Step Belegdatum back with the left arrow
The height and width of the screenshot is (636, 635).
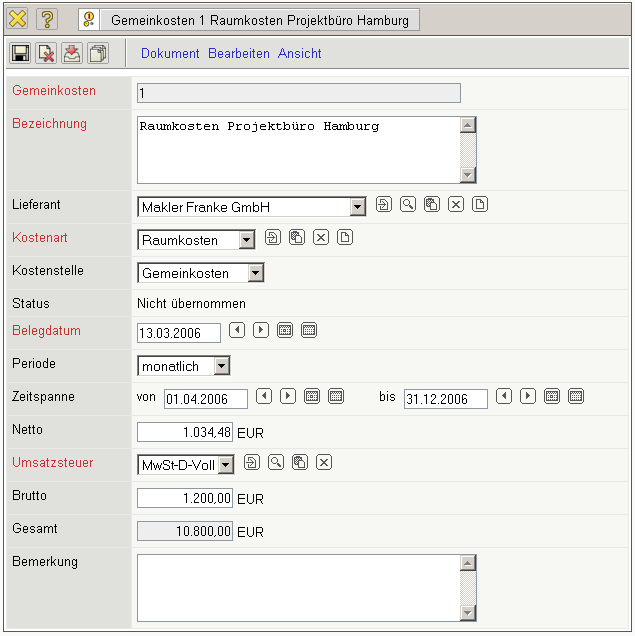237,330
